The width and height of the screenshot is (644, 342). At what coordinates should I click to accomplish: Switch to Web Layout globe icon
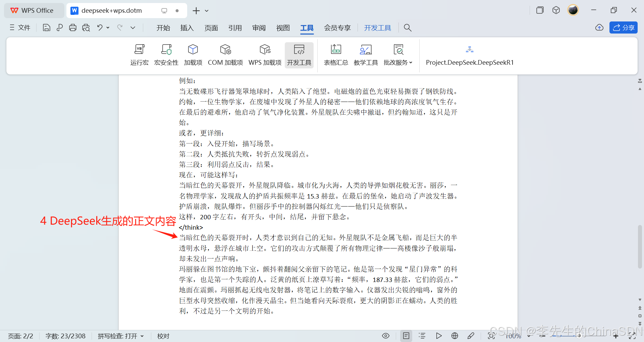(455, 336)
